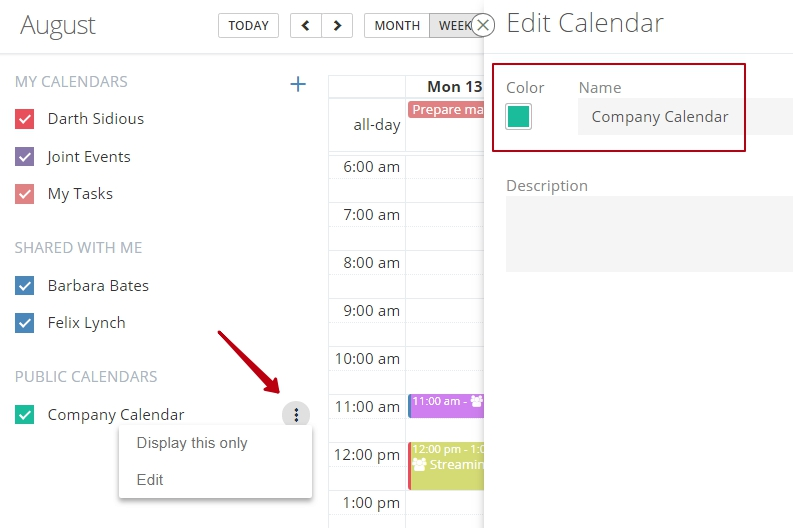Open the Prepare all-day event

pos(446,110)
